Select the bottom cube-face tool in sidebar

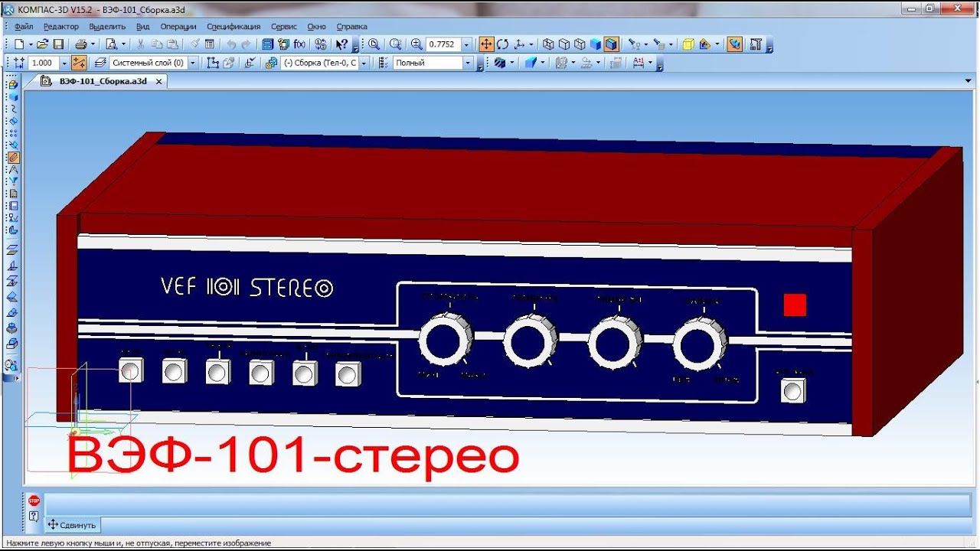point(13,344)
